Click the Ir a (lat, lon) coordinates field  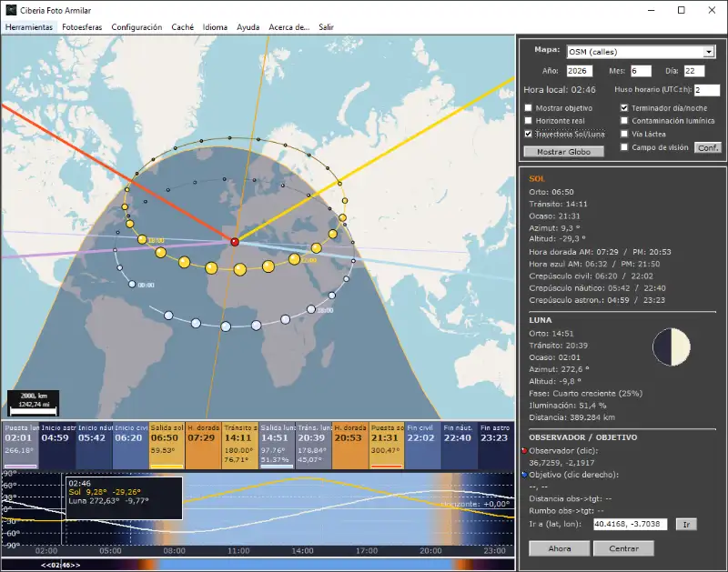tap(630, 524)
